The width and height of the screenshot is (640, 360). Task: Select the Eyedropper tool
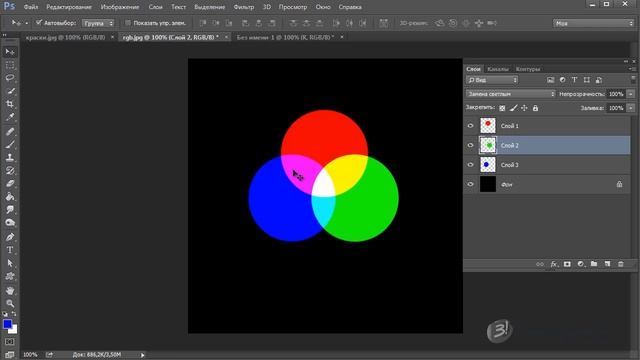coord(10,117)
